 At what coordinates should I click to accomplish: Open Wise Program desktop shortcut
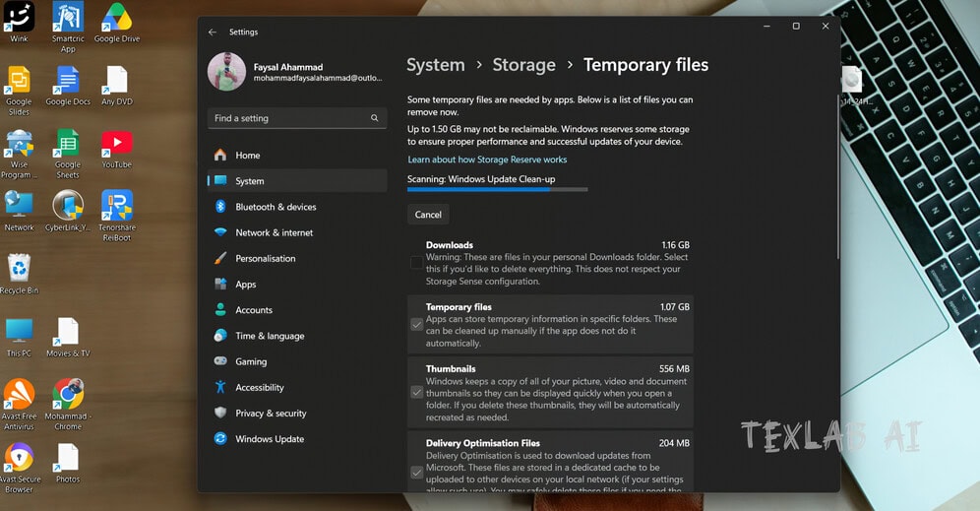point(19,154)
